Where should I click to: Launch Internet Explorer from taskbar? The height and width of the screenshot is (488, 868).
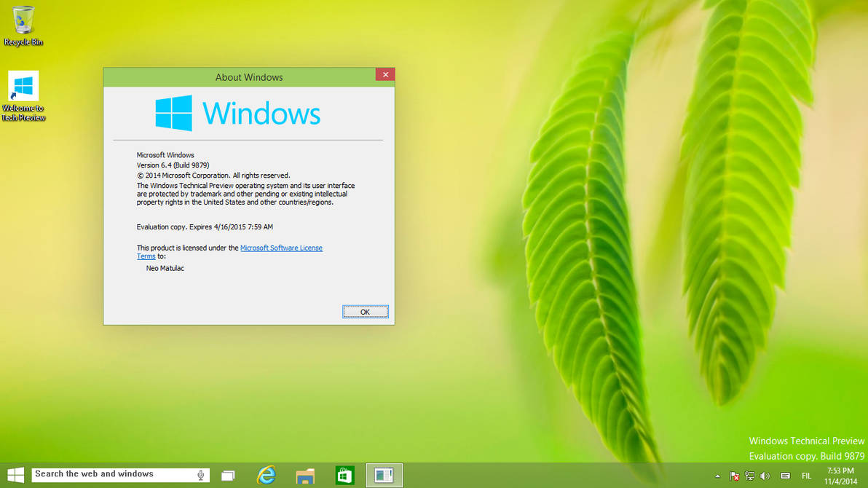267,476
